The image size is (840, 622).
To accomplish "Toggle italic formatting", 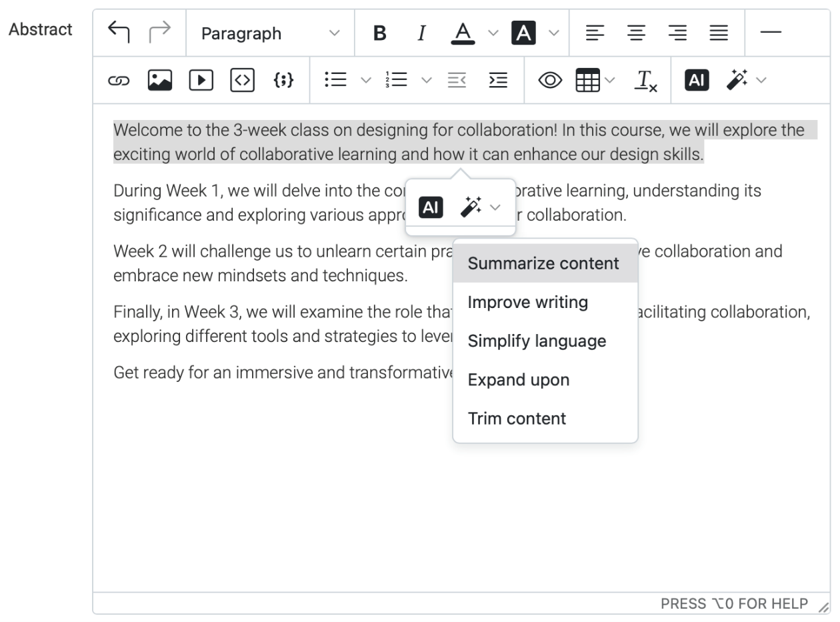I will point(421,33).
